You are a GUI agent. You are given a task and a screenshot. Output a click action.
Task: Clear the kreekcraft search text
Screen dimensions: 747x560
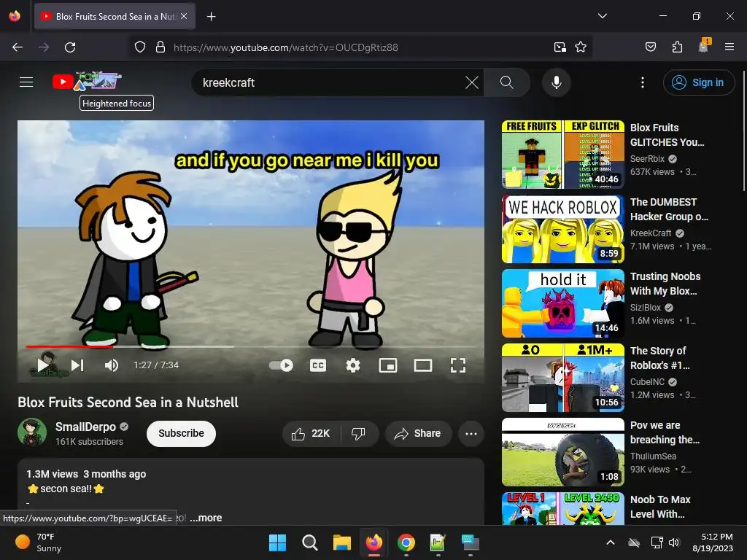(x=472, y=82)
